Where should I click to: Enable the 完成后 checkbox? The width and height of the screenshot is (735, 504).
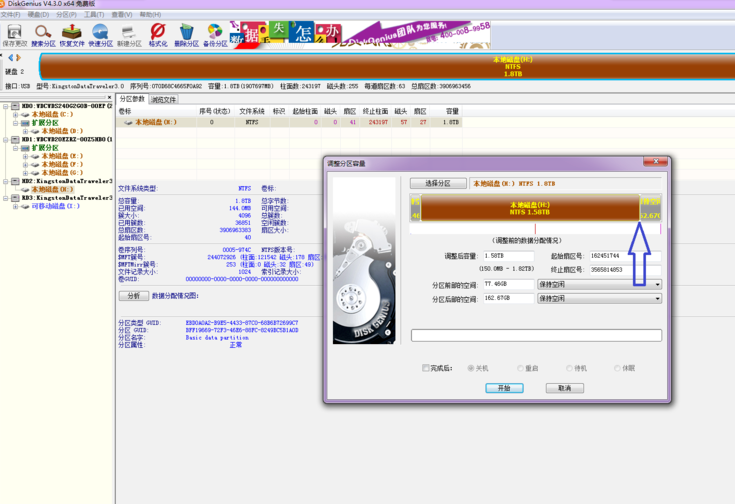point(426,368)
